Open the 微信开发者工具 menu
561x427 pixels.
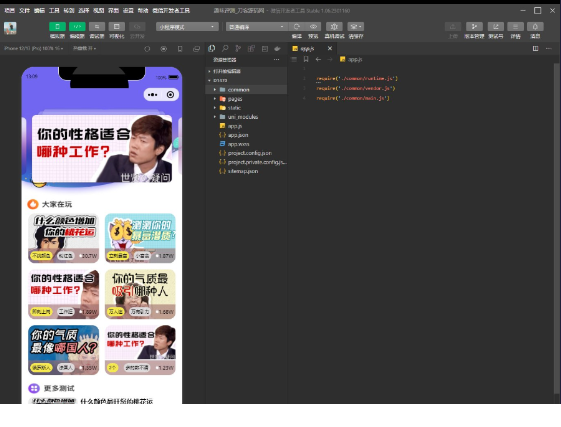[171, 10]
